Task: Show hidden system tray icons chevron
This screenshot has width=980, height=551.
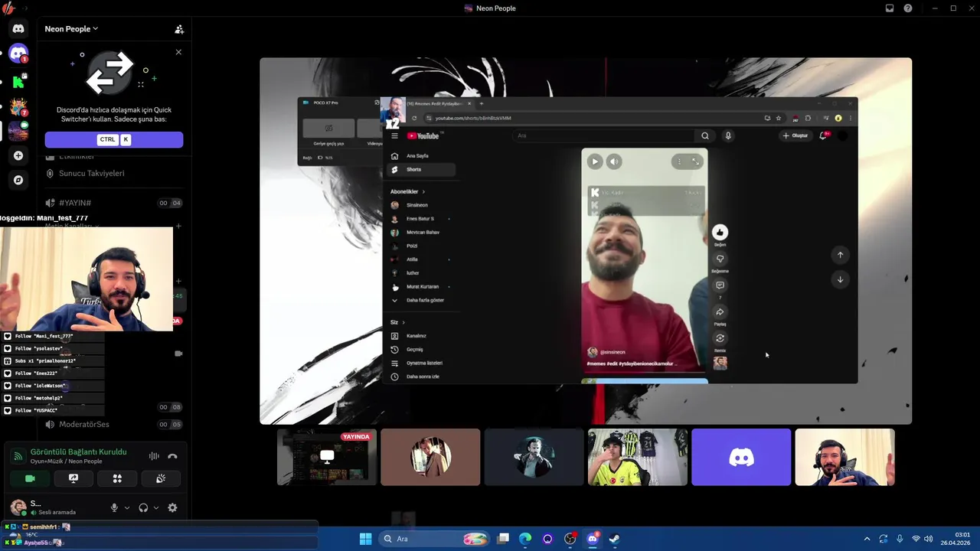Action: [x=867, y=539]
